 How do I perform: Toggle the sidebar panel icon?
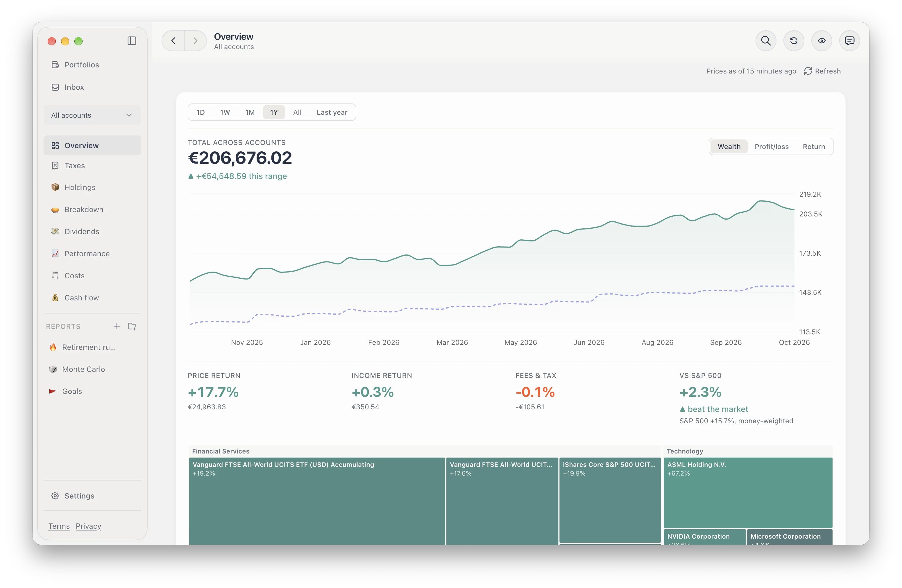click(132, 41)
